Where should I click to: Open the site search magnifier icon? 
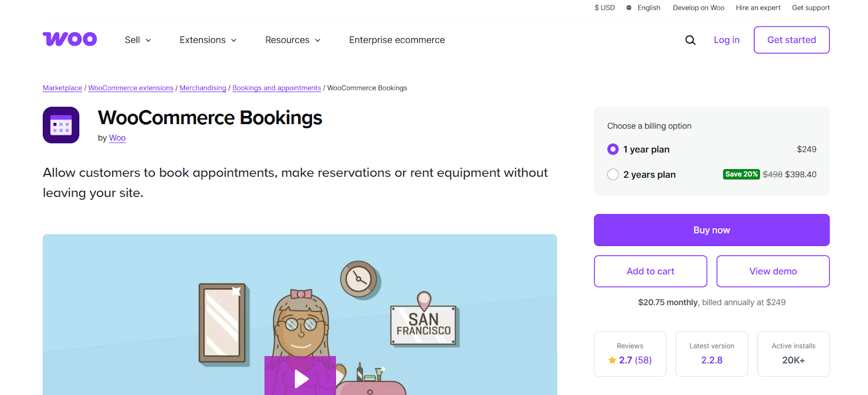(690, 40)
